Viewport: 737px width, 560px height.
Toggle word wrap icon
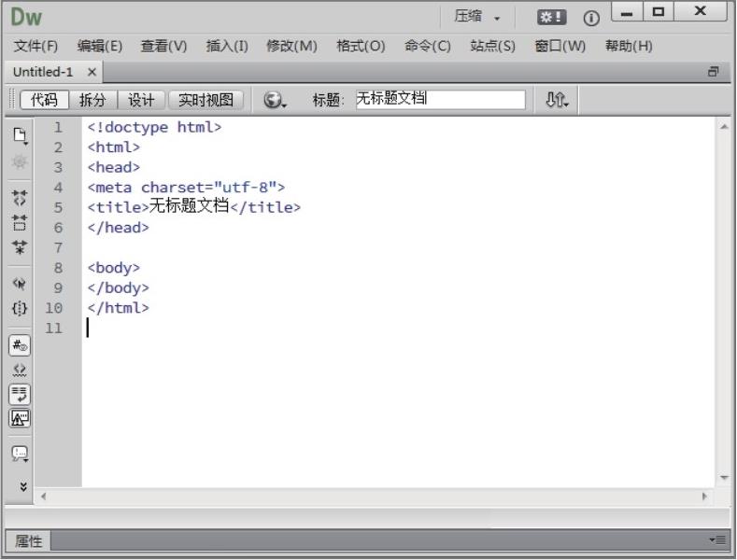(20, 394)
